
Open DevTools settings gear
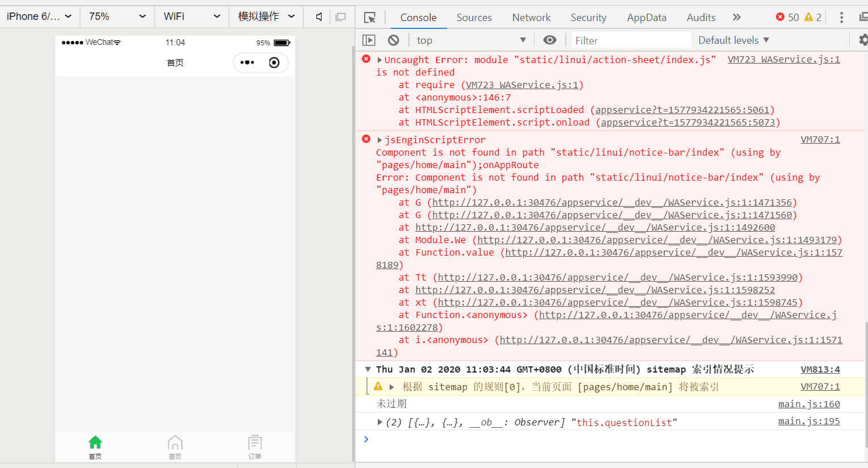point(863,40)
